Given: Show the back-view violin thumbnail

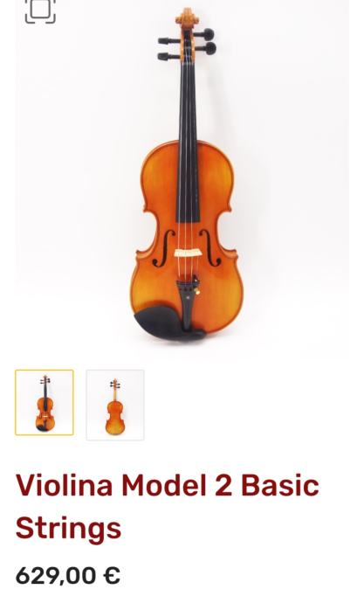Looking at the screenshot, I should (x=115, y=405).
